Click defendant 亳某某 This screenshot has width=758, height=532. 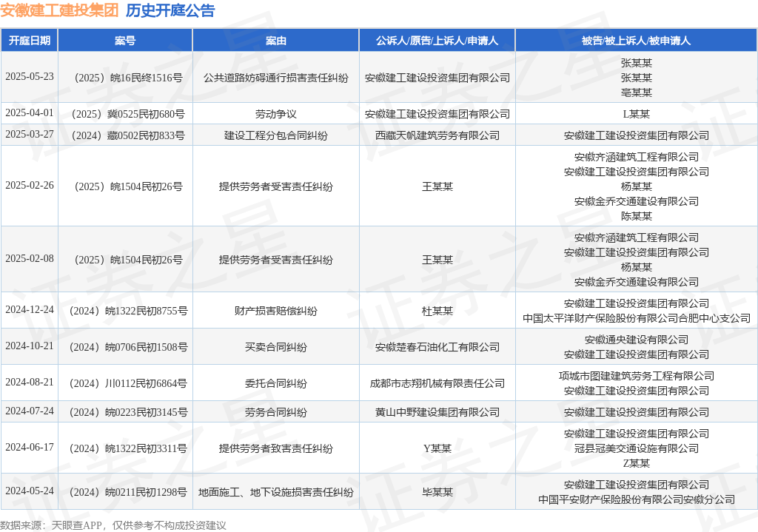[636, 92]
